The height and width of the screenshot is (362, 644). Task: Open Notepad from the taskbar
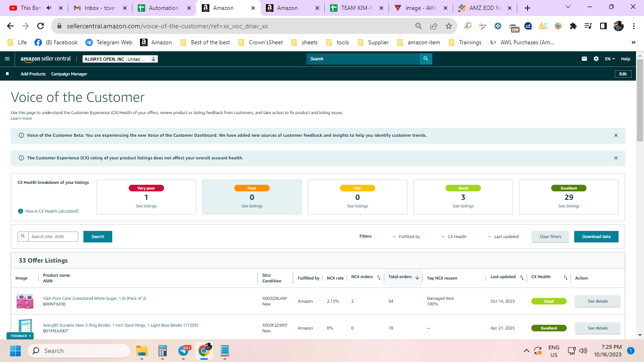pos(224,351)
